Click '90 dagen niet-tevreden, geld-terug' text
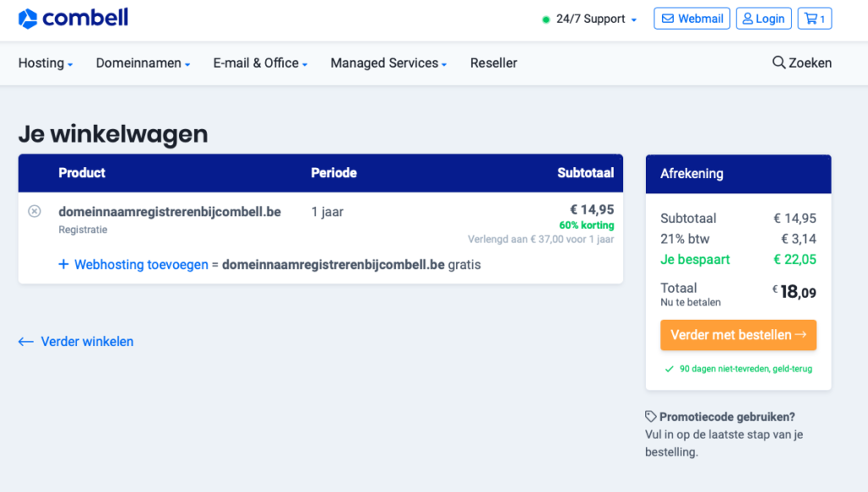 point(746,368)
